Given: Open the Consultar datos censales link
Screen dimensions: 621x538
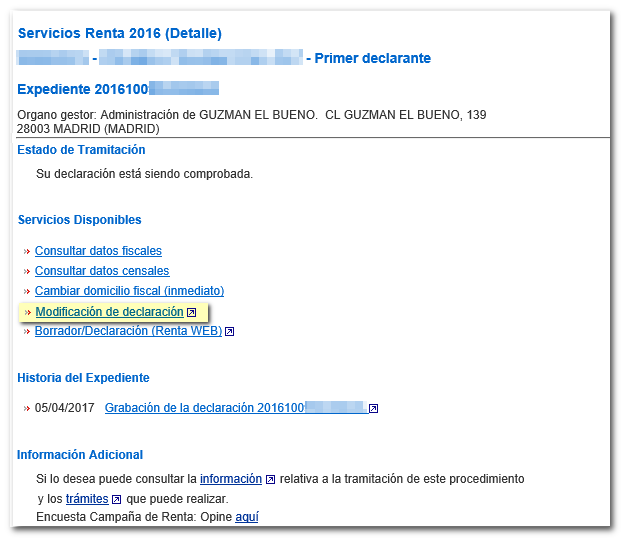Looking at the screenshot, I should pos(102,271).
